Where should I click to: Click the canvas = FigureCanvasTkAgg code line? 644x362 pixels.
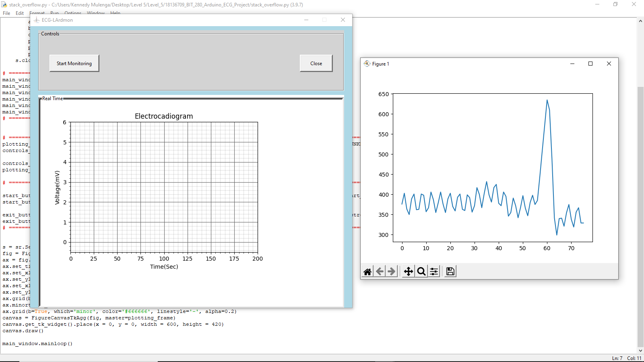click(89, 318)
